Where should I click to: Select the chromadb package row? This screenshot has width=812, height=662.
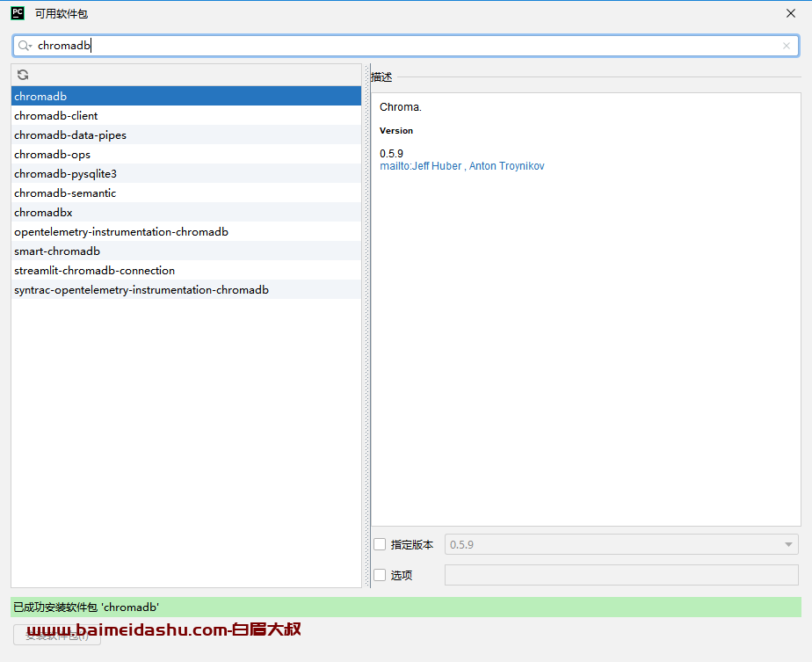tap(186, 97)
